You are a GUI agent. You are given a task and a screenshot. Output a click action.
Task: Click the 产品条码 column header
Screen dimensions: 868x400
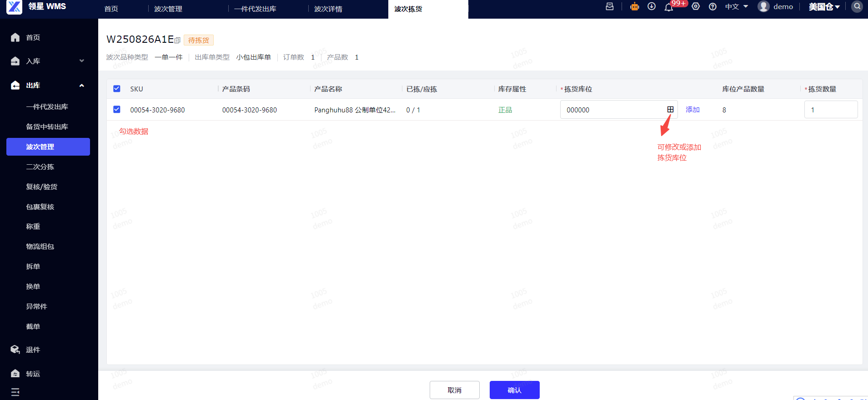pyautogui.click(x=236, y=89)
